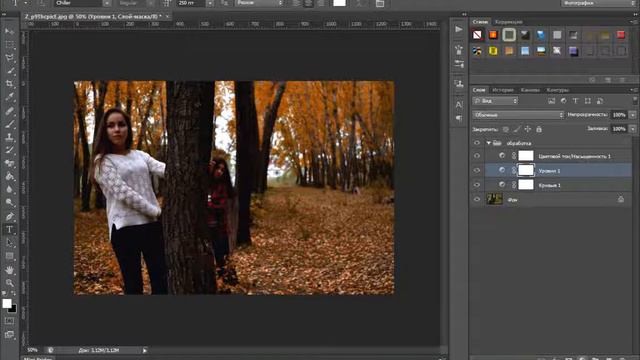Collapse the 'обработка' group triangle
The height and width of the screenshot is (360, 640).
click(x=489, y=143)
